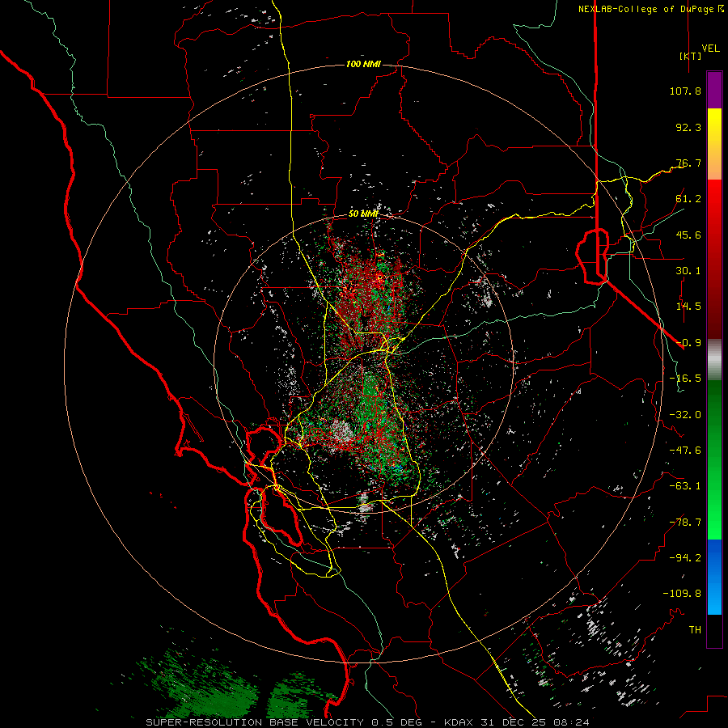
Task: Click the 30.1 velocity scale value
Action: coord(688,271)
